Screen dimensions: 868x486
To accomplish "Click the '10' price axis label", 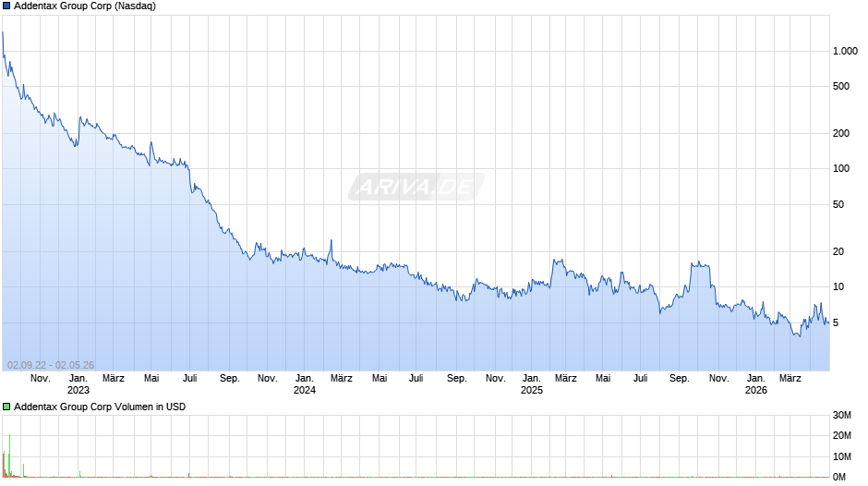I will pos(838,287).
